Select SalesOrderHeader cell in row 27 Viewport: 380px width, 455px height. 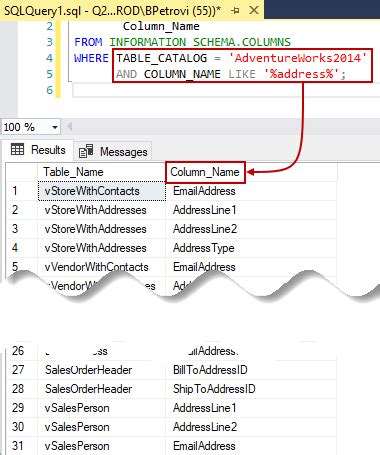[102, 370]
